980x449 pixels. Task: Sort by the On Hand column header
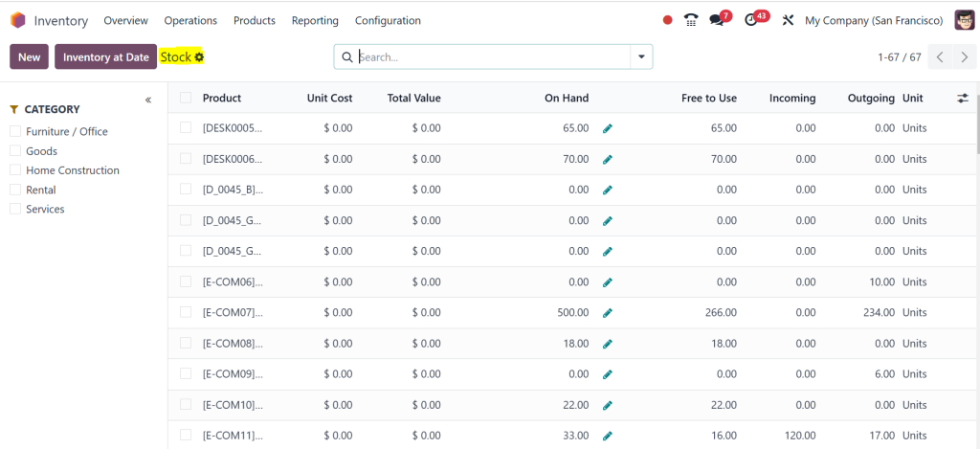pos(567,99)
